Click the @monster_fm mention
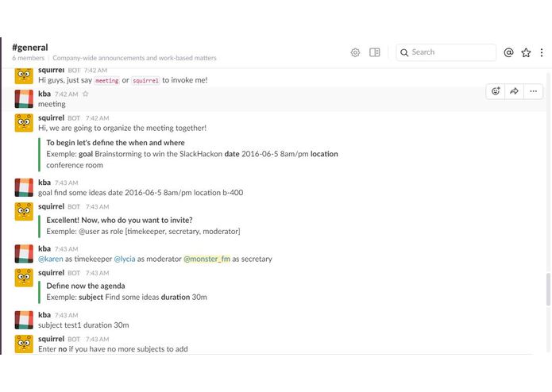 (x=207, y=259)
